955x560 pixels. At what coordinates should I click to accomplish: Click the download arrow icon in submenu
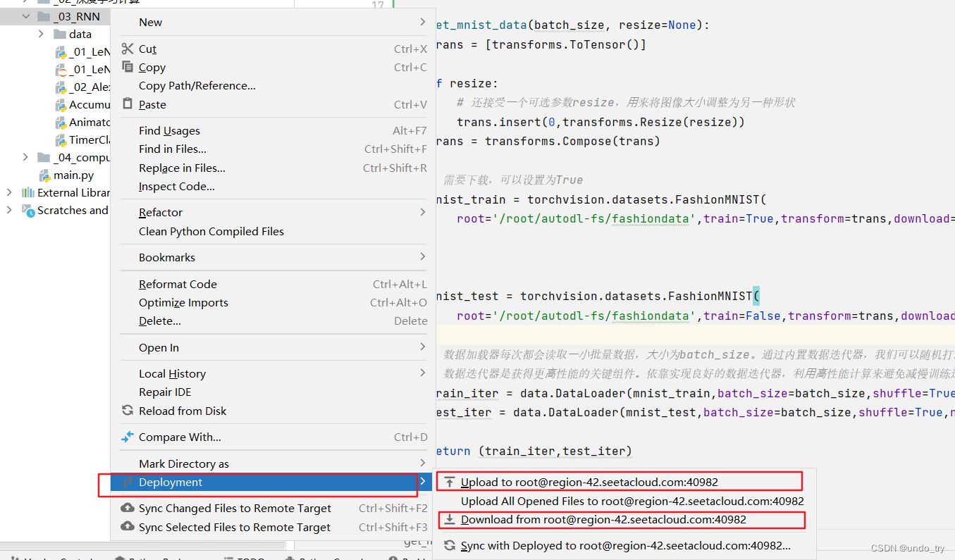pos(449,520)
